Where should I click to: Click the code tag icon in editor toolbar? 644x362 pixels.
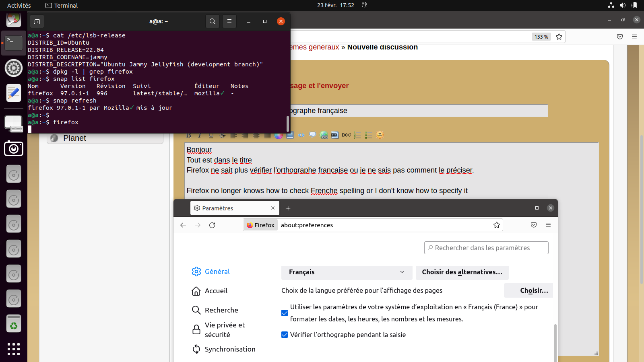point(301,135)
